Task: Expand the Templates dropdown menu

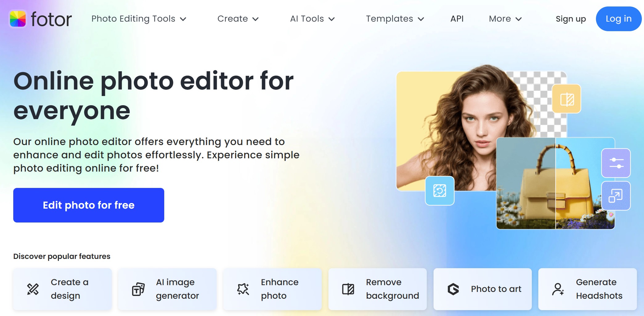Action: pyautogui.click(x=395, y=19)
